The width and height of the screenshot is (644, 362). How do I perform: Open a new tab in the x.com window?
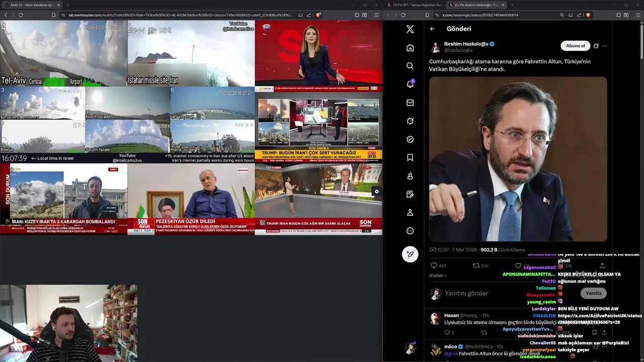click(x=512, y=5)
